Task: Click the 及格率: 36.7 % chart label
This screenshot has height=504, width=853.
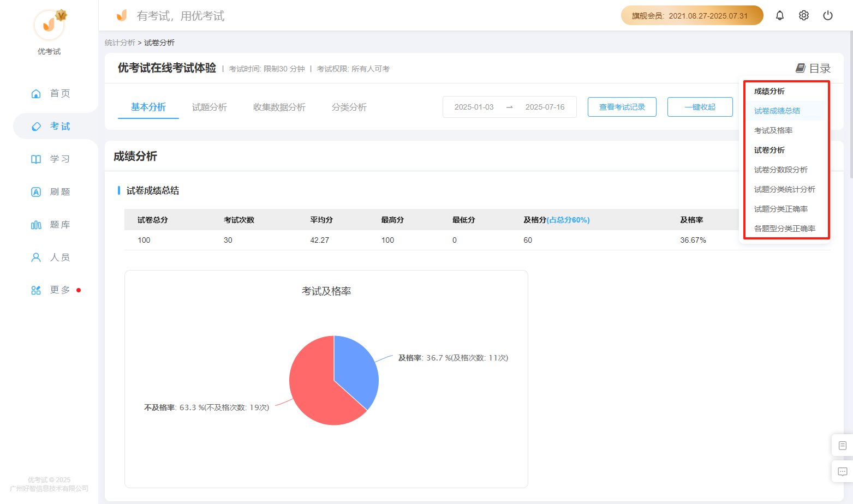Action: point(453,358)
